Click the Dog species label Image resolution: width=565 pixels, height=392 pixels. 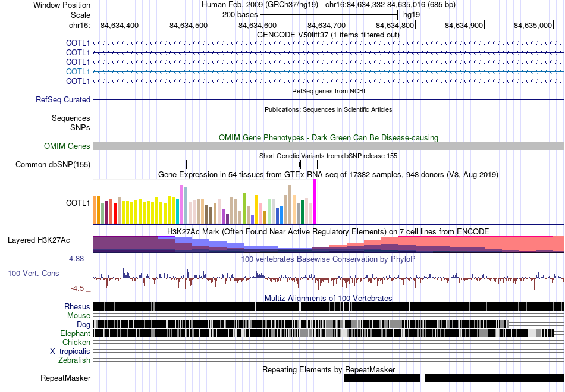[84, 325]
